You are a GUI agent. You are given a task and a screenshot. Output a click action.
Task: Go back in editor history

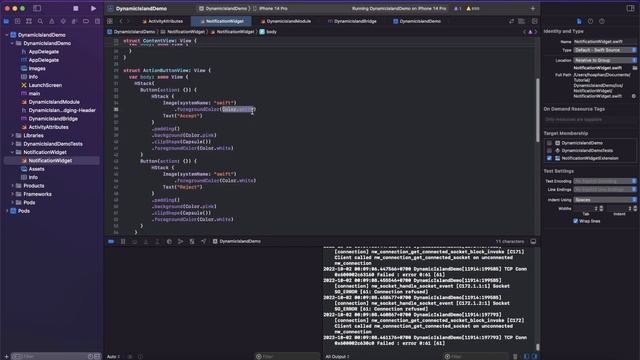click(121, 21)
